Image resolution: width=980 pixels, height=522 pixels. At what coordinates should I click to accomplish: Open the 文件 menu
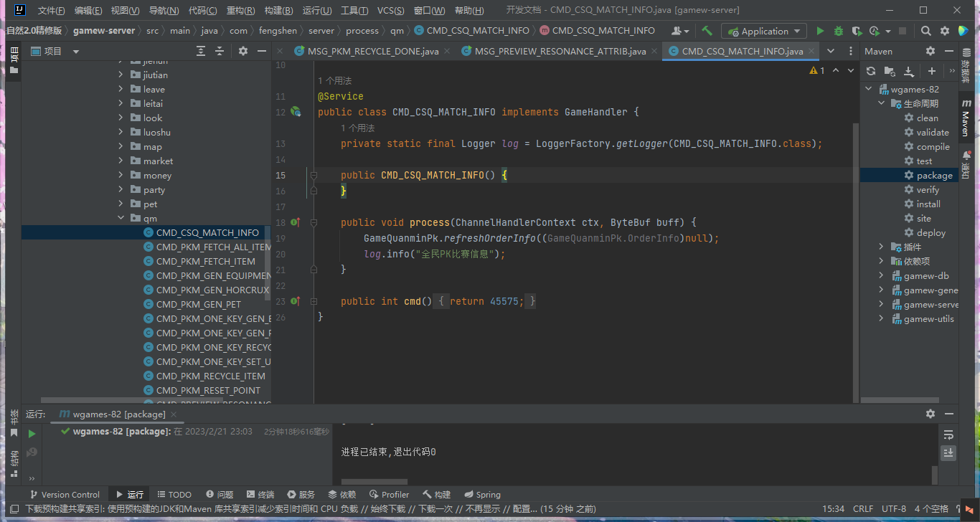tap(51, 10)
